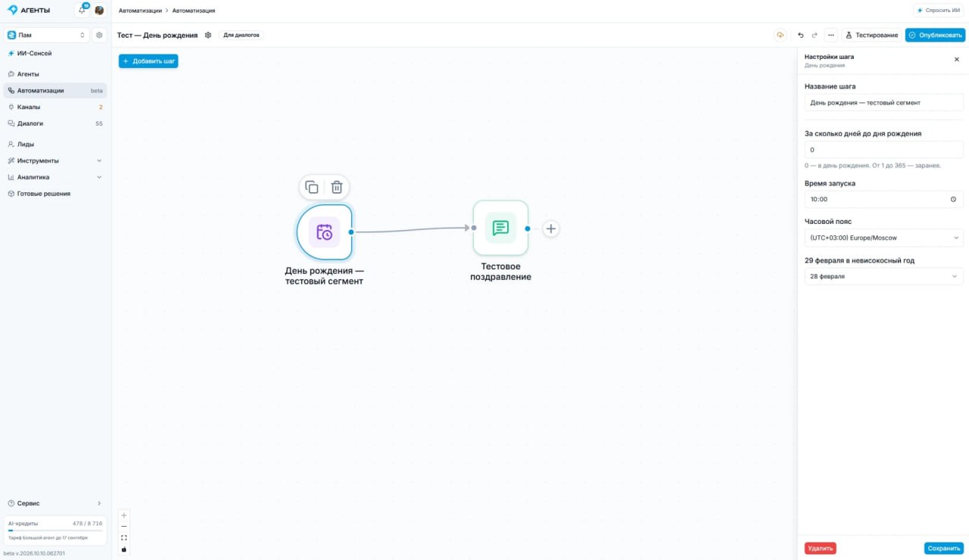The width and height of the screenshot is (969, 560).
Task: Focus the Название шага input field
Action: tap(883, 102)
